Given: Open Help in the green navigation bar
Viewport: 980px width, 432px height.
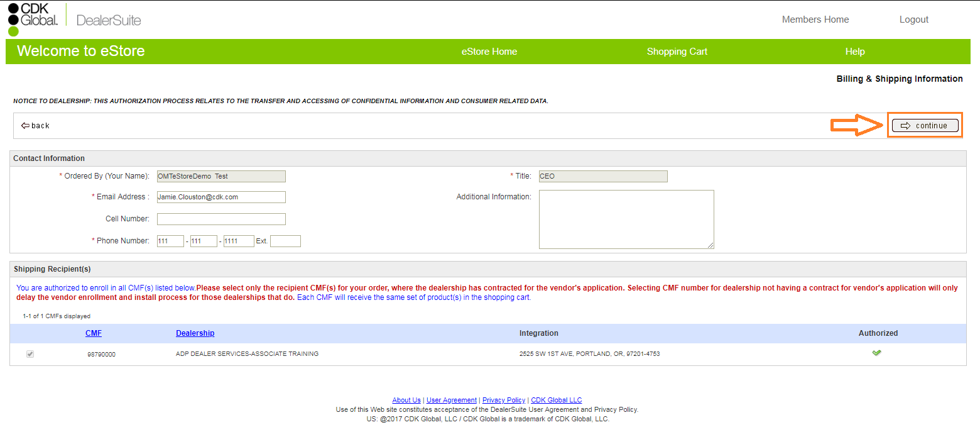Looking at the screenshot, I should click(854, 52).
